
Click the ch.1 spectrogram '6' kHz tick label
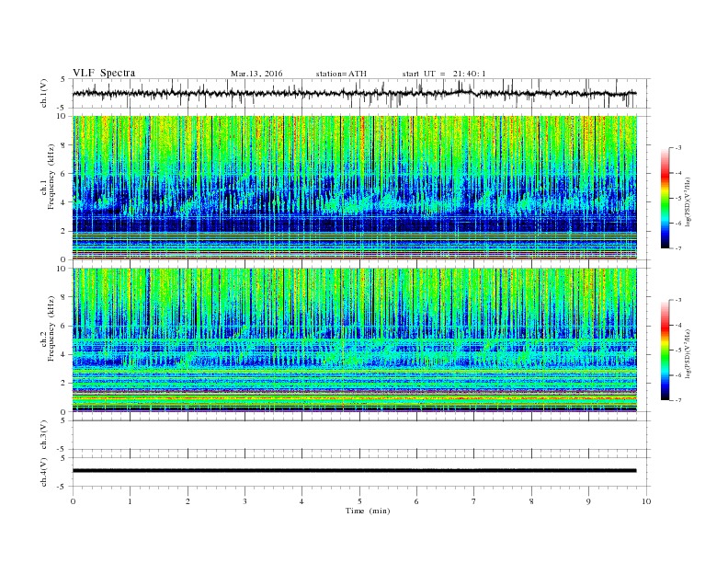(x=64, y=174)
